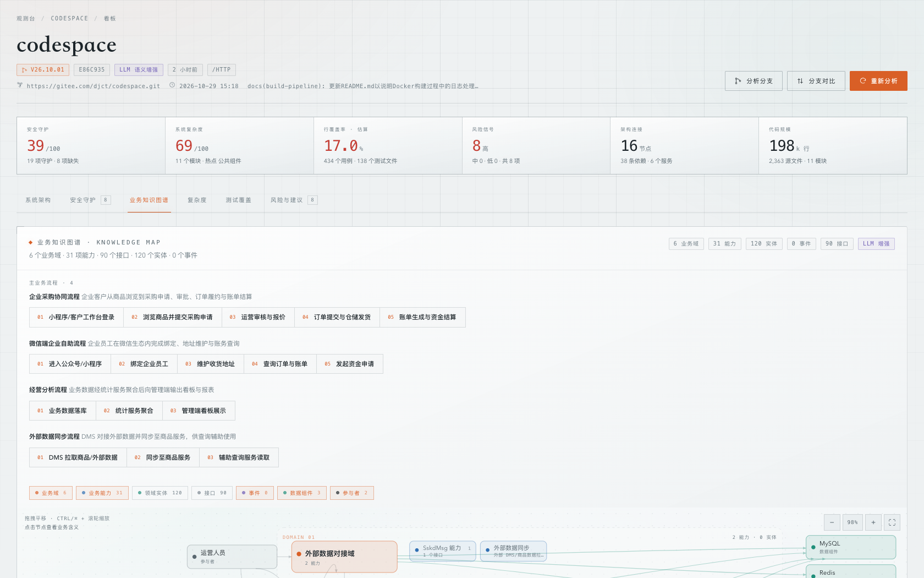Toggle the 参与者 2 legend filter
The width and height of the screenshot is (924, 578).
[x=352, y=493]
